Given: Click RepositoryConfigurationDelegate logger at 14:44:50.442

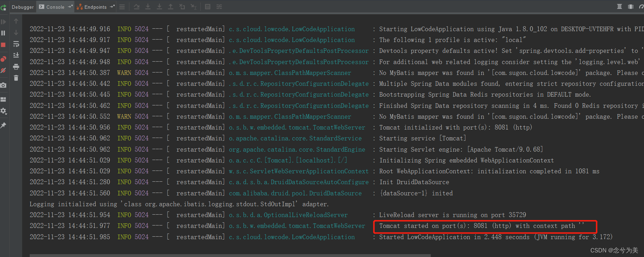Looking at the screenshot, I should tap(299, 84).
